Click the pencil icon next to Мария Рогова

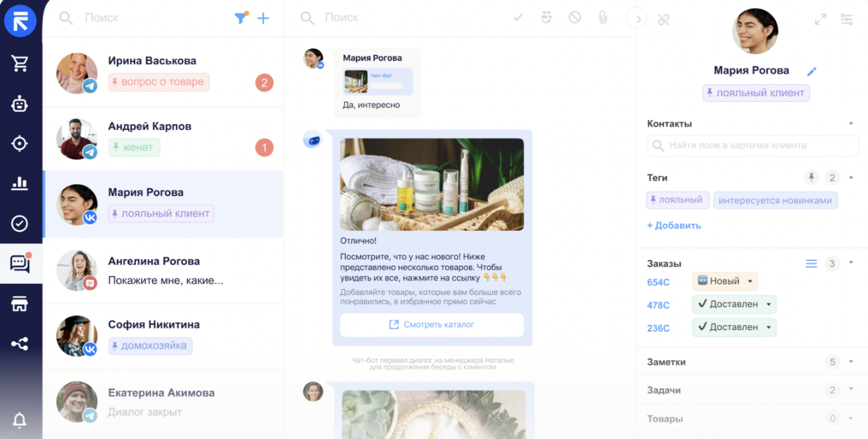[812, 72]
